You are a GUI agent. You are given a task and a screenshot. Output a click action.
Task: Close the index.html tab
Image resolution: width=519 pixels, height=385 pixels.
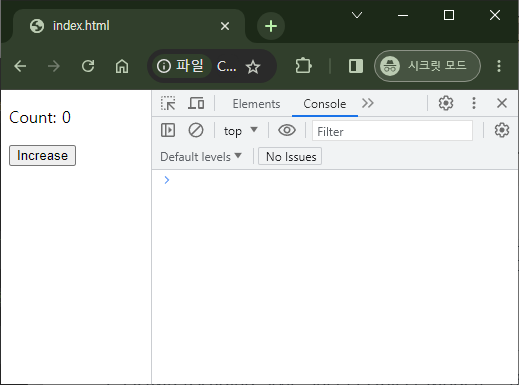[225, 26]
